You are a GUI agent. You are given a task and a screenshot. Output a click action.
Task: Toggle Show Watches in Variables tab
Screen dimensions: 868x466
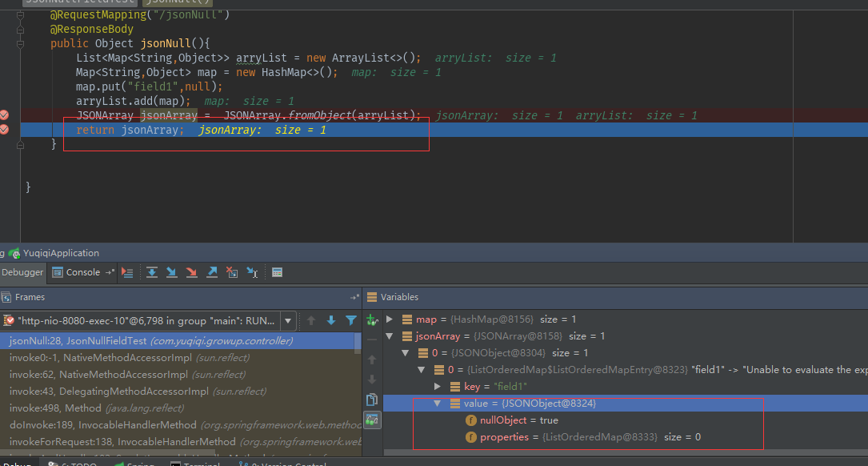point(372,420)
